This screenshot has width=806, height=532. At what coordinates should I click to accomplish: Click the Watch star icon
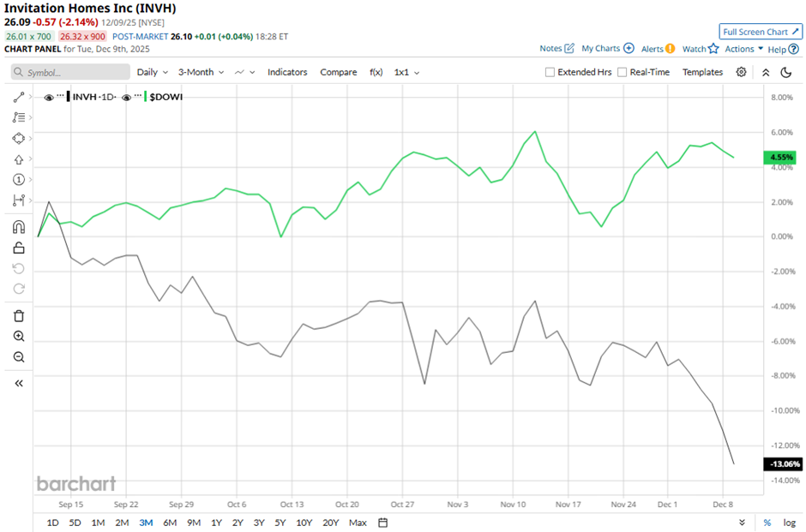pyautogui.click(x=713, y=48)
